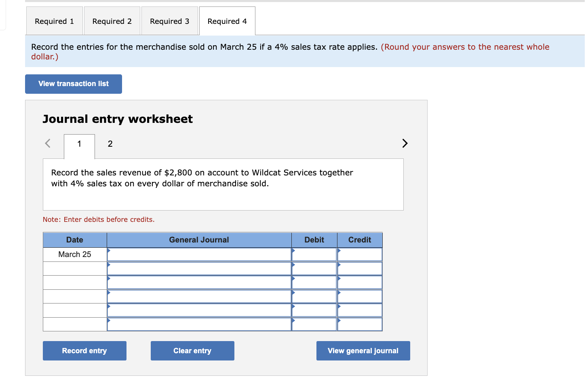Open General Journal account dropdown in March 25 row

[x=199, y=255]
